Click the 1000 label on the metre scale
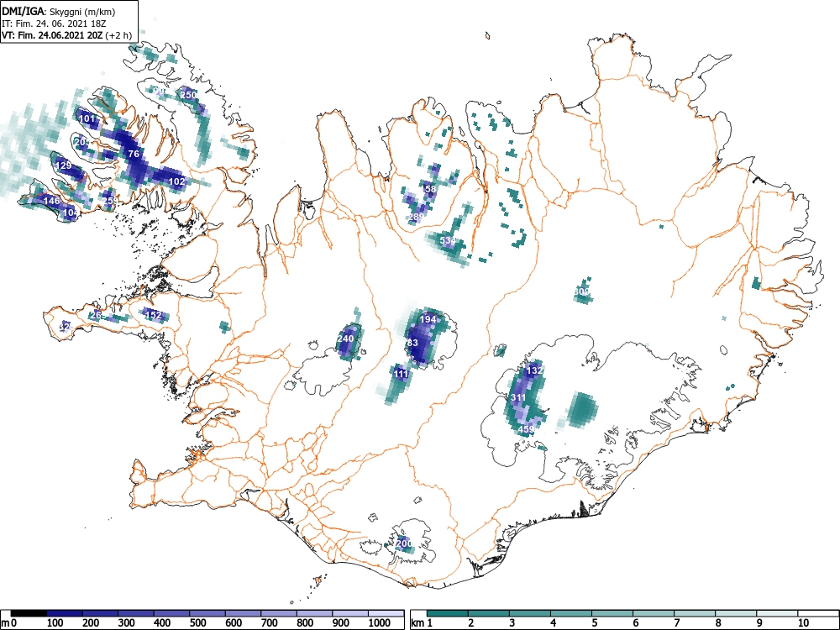 coord(380,622)
